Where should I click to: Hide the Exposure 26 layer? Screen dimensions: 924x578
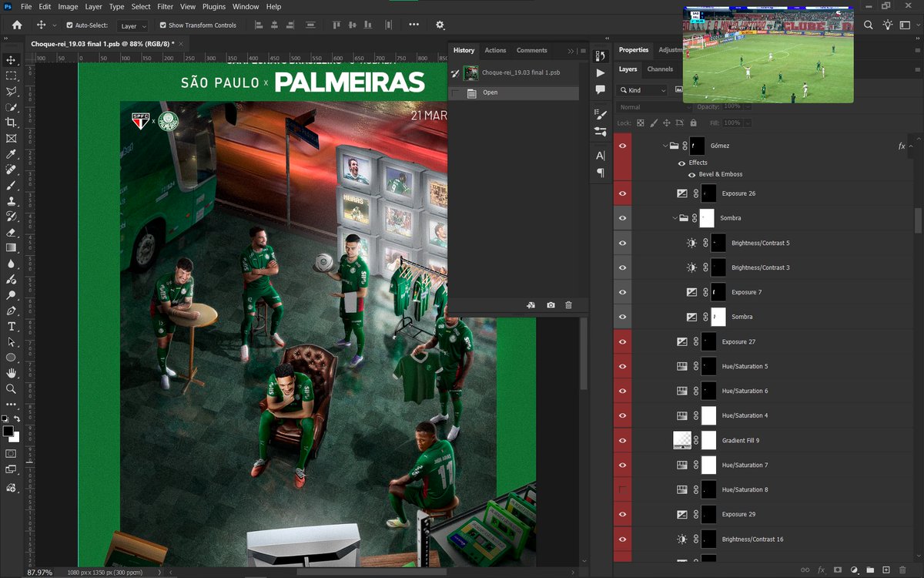(622, 193)
